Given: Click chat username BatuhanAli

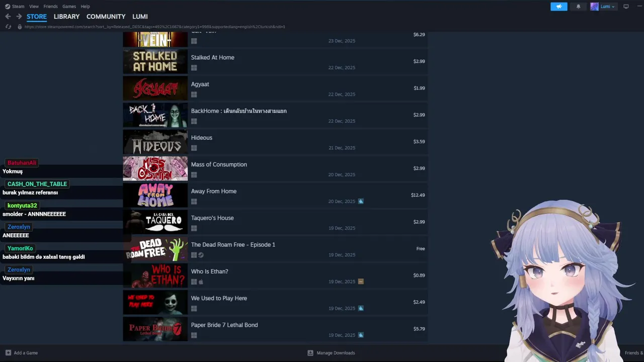Looking at the screenshot, I should (22, 163).
